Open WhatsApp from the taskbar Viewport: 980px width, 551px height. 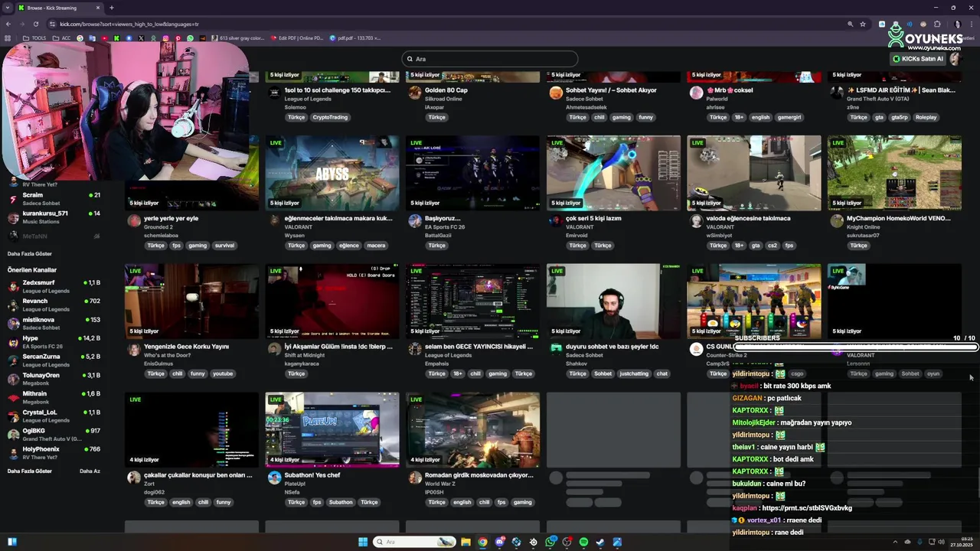coord(550,542)
